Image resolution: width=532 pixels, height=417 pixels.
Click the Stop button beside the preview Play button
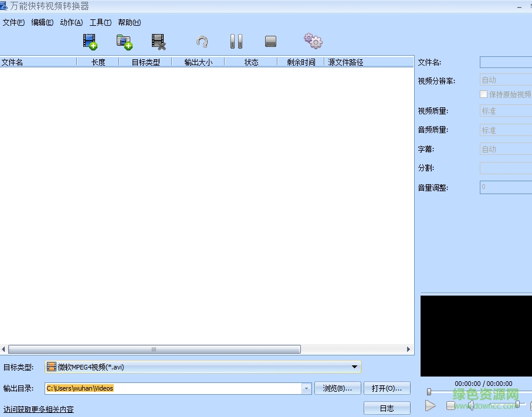pyautogui.click(x=450, y=405)
